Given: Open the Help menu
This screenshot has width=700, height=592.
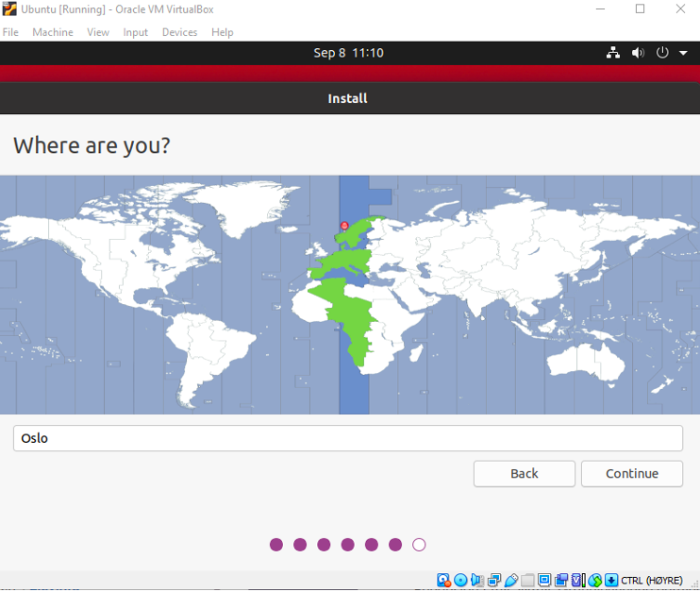Looking at the screenshot, I should pyautogui.click(x=223, y=32).
